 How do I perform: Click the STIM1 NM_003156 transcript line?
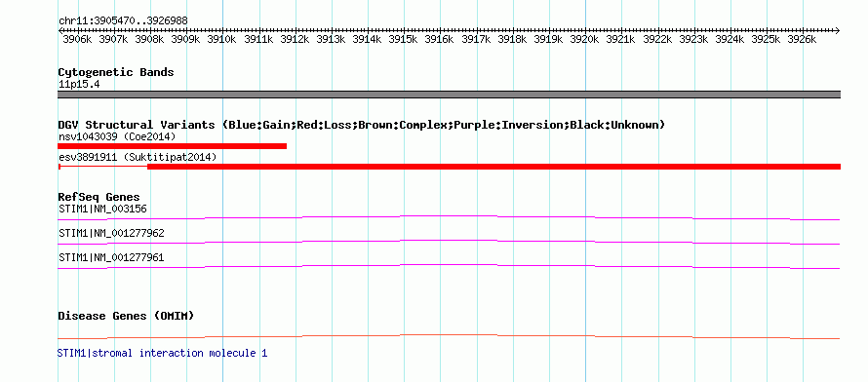[x=449, y=218]
